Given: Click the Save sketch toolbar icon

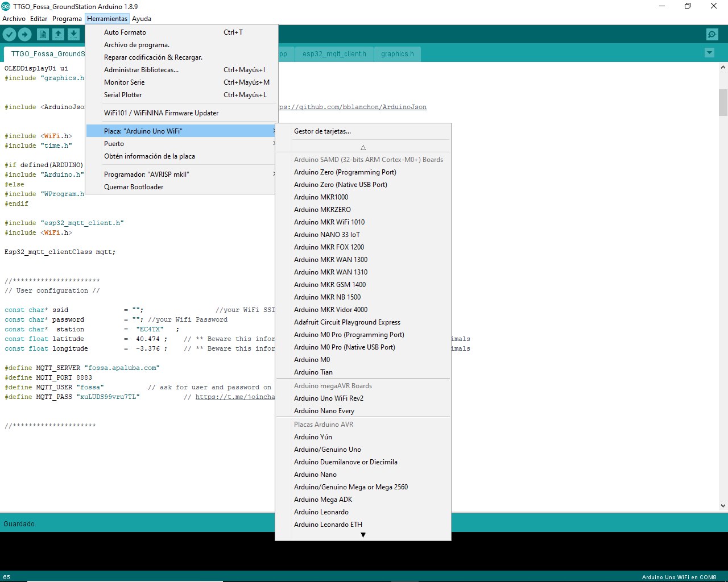Looking at the screenshot, I should coord(73,35).
